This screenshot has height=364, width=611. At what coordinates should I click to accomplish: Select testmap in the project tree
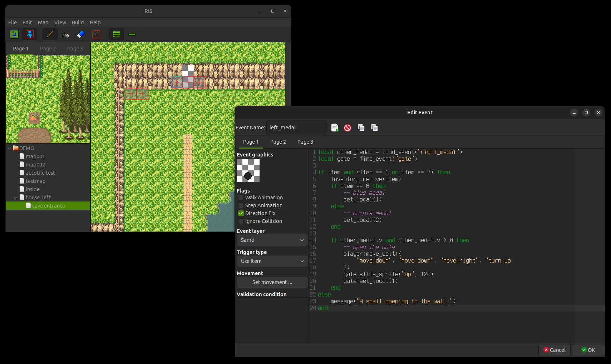tap(35, 181)
